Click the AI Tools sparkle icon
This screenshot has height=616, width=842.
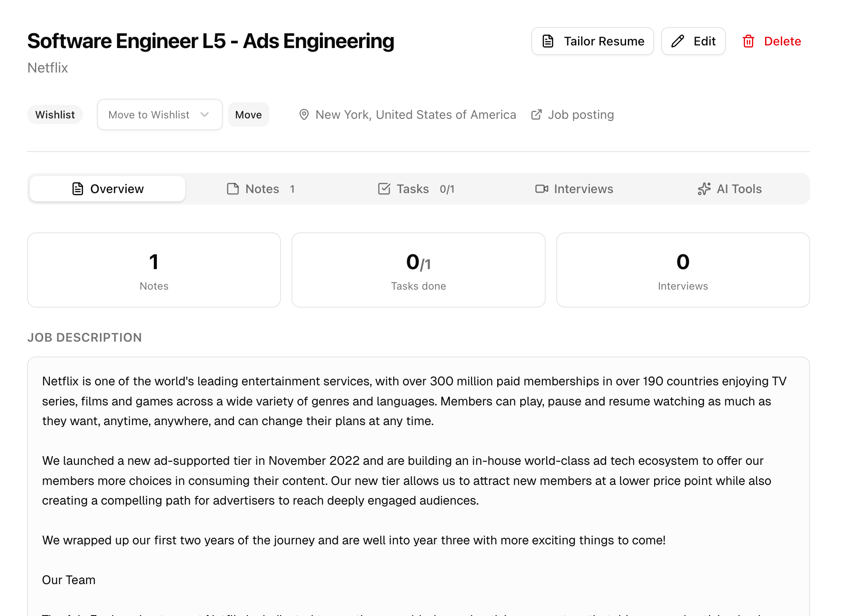pos(704,189)
